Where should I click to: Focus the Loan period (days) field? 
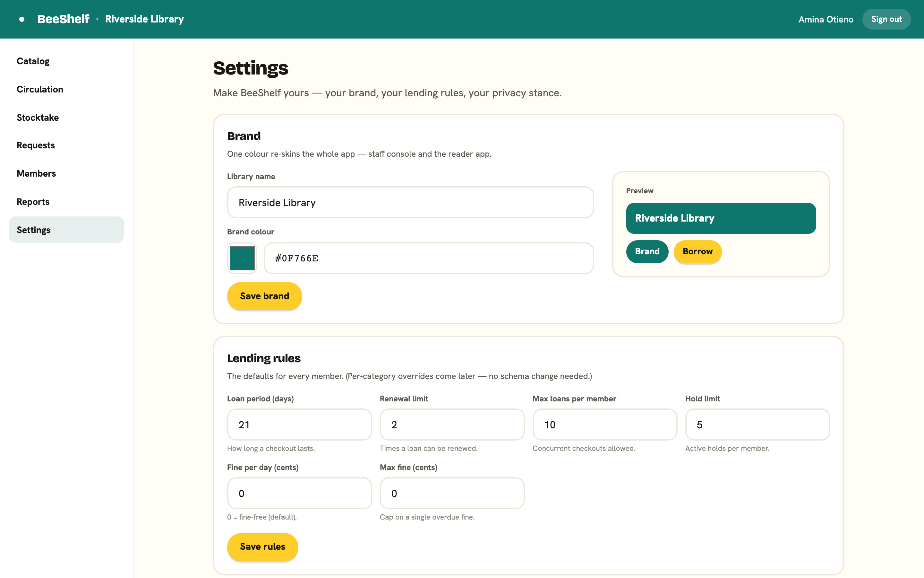click(x=299, y=425)
